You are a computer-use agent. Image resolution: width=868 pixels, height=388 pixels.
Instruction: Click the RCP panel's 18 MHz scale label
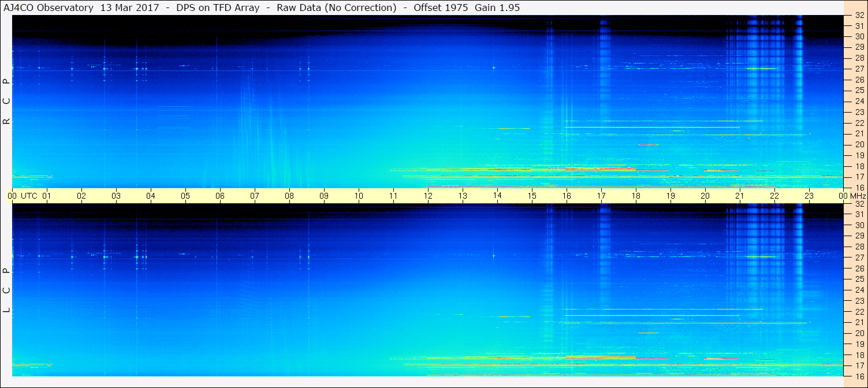[x=859, y=166]
